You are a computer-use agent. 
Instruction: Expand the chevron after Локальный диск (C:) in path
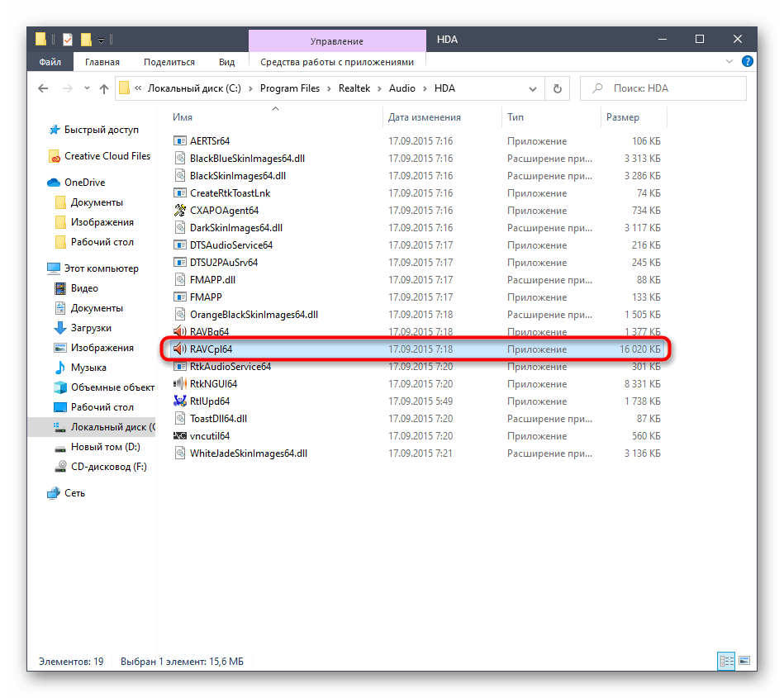click(250, 88)
